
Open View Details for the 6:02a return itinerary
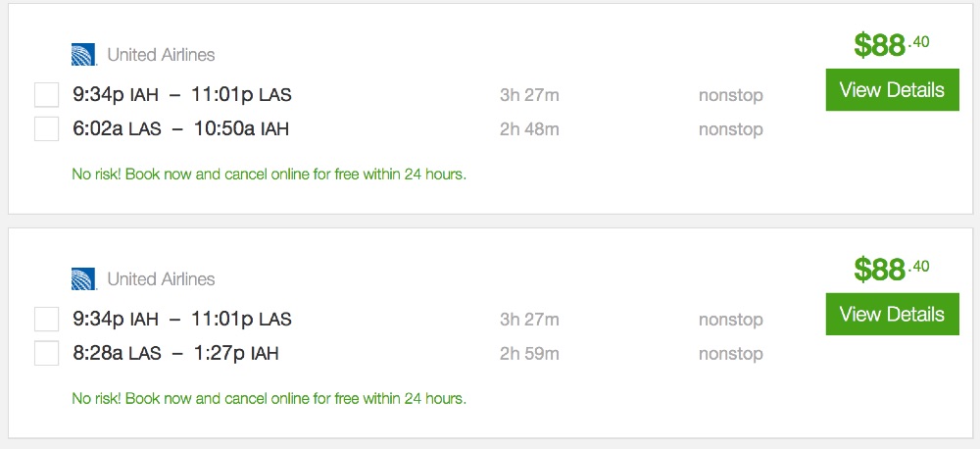click(x=892, y=90)
